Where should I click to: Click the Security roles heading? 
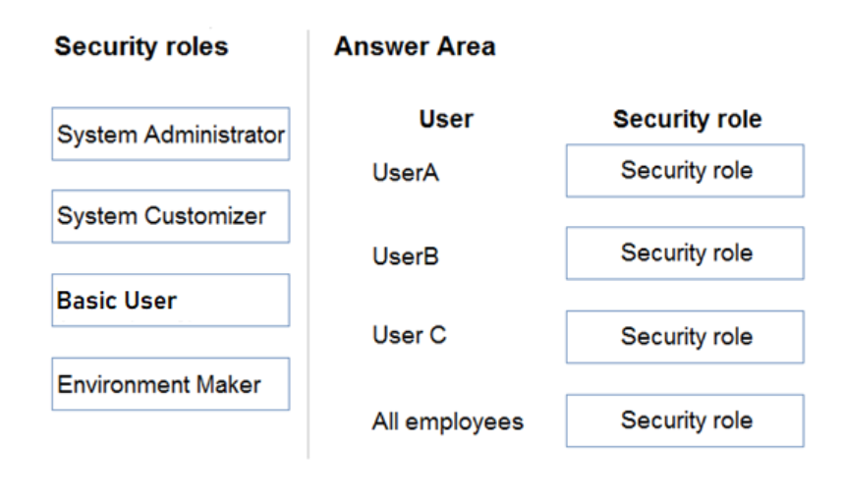tap(141, 46)
